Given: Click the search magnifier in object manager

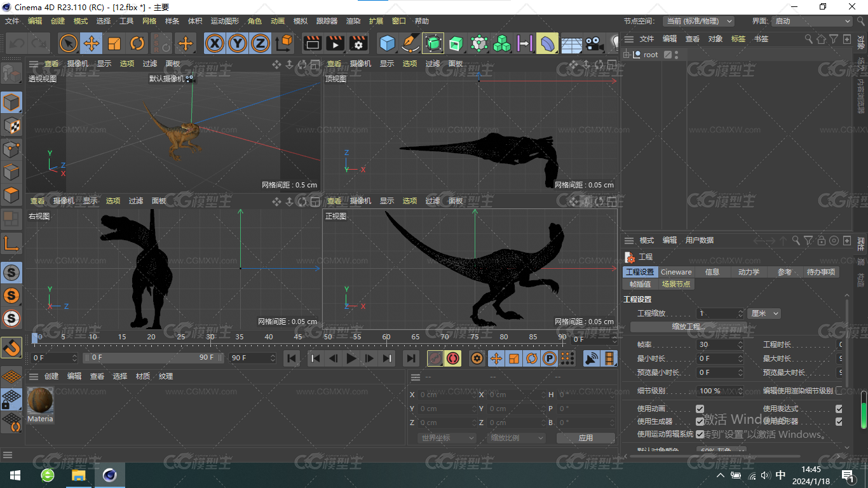Looking at the screenshot, I should tap(809, 39).
